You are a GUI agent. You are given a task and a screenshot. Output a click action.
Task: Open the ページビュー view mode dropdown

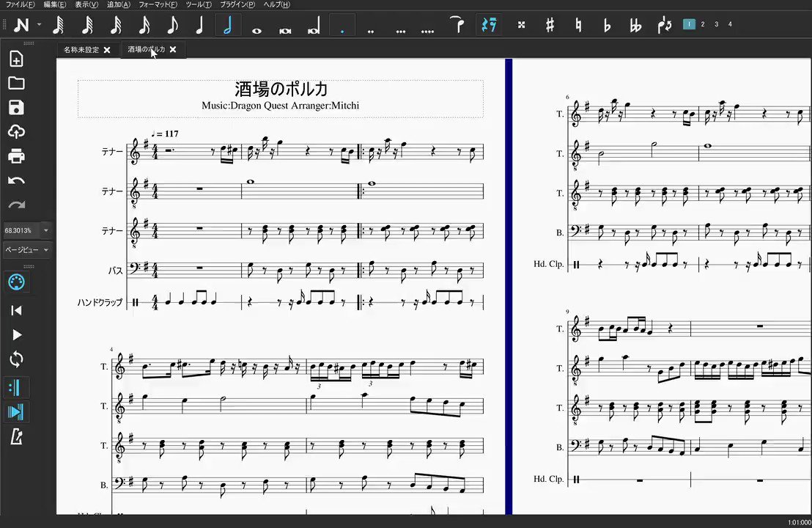click(x=27, y=250)
